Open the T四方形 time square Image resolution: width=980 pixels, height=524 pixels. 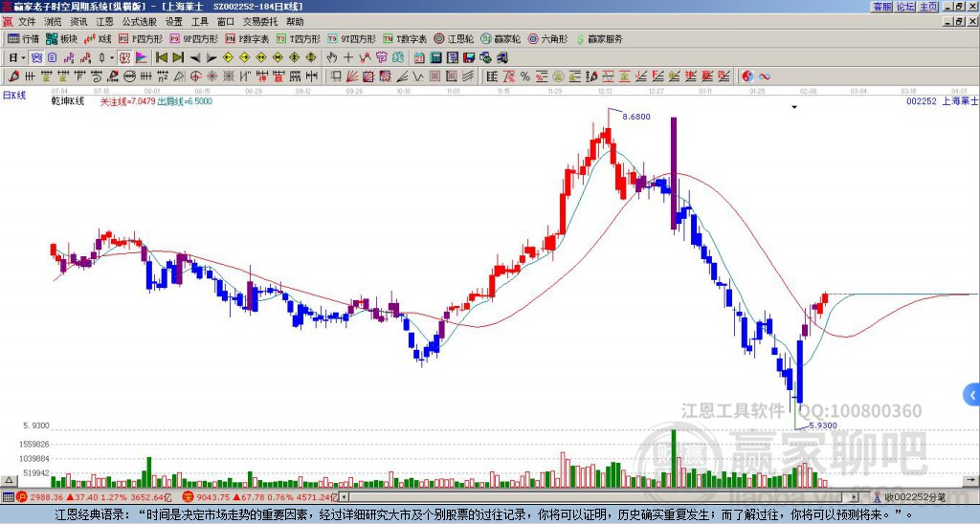pyautogui.click(x=299, y=39)
